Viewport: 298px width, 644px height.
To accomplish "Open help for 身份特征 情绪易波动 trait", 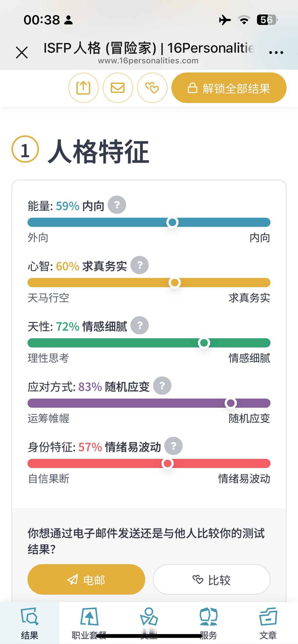I will click(x=173, y=446).
